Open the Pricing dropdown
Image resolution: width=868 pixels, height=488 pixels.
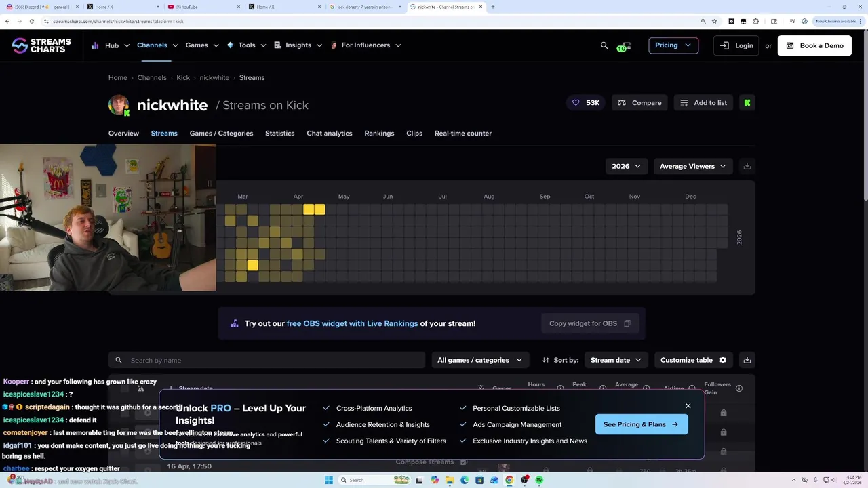point(673,45)
